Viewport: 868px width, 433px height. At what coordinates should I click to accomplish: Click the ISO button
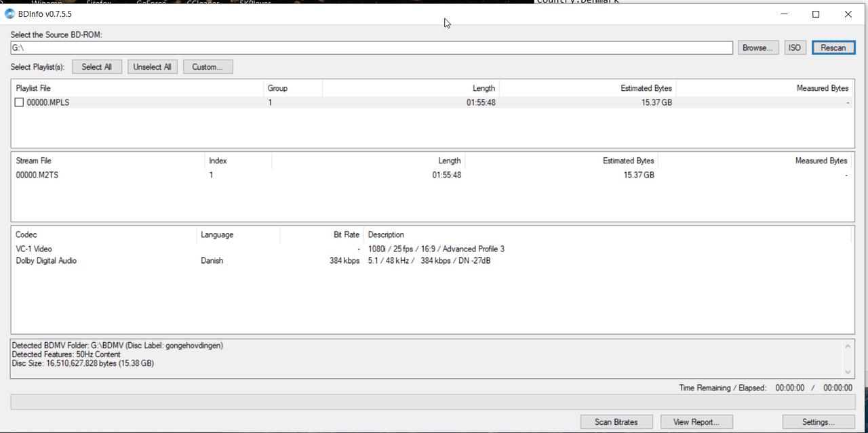795,48
